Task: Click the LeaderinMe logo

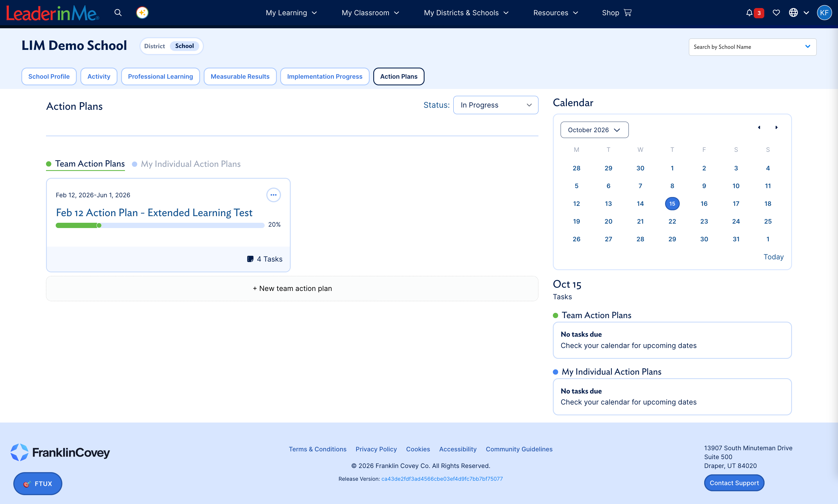Action: pos(53,14)
